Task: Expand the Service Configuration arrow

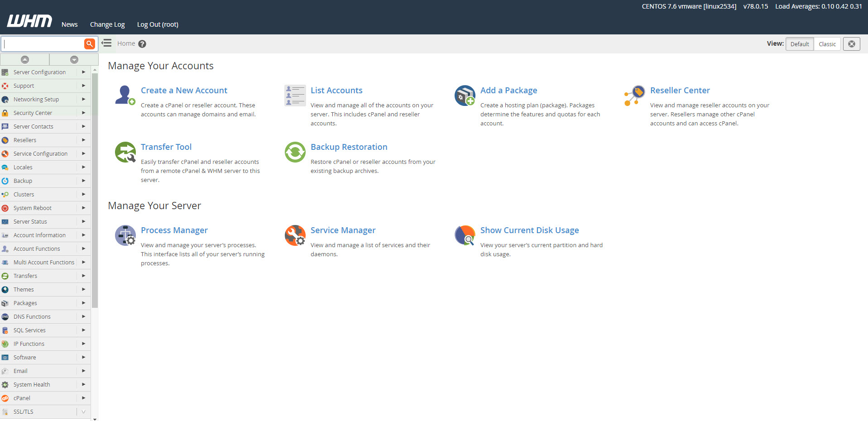Action: click(x=83, y=153)
